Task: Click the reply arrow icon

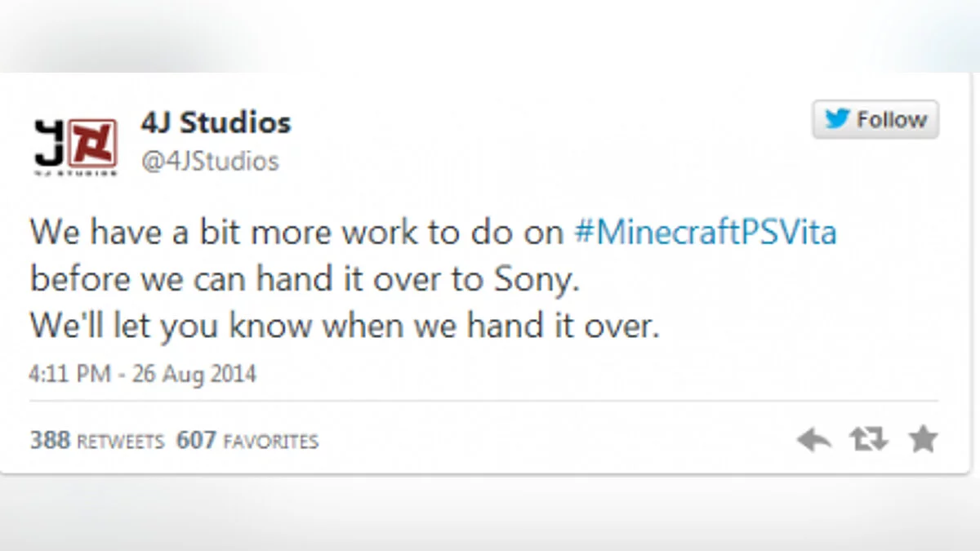Action: point(813,441)
